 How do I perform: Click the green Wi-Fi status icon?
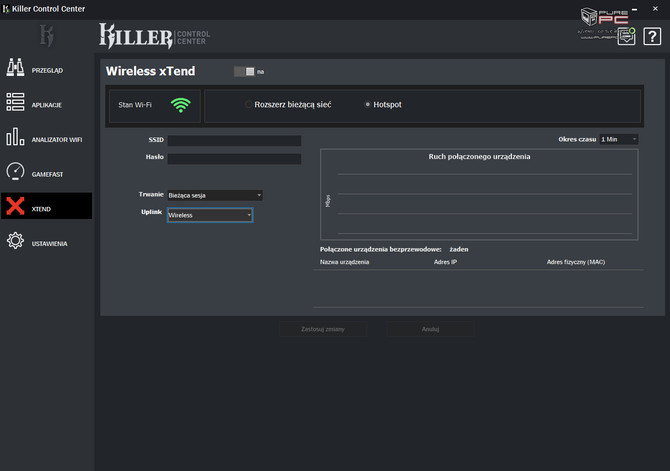(x=181, y=105)
